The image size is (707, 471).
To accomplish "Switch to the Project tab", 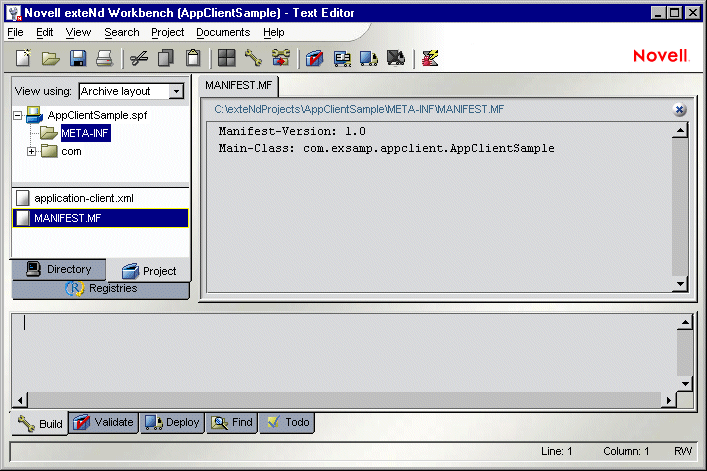I will pyautogui.click(x=149, y=271).
